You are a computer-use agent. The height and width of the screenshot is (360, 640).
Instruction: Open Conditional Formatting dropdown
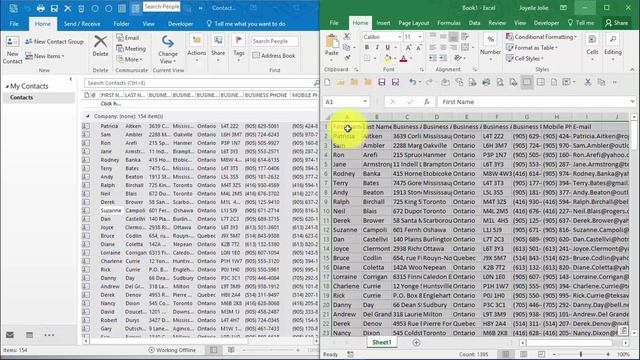click(541, 37)
